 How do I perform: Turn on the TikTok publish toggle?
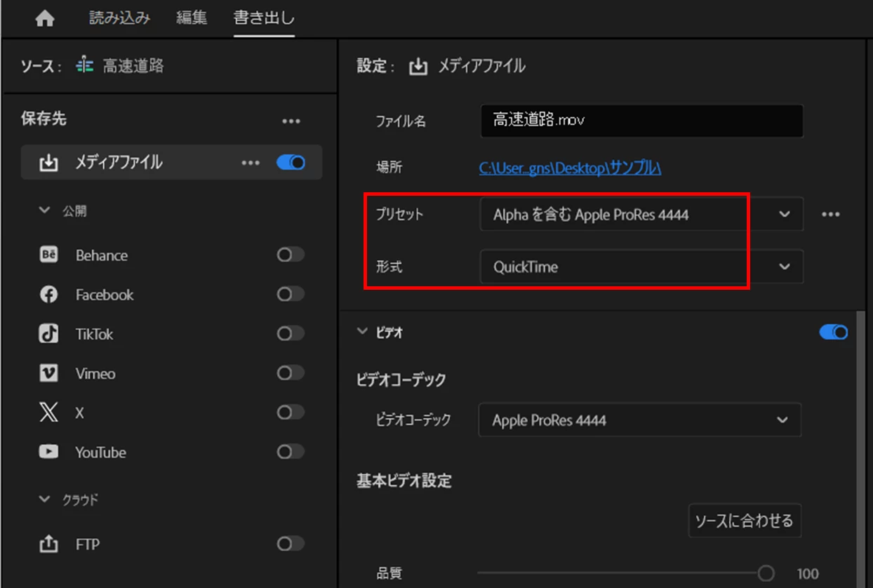coord(291,333)
